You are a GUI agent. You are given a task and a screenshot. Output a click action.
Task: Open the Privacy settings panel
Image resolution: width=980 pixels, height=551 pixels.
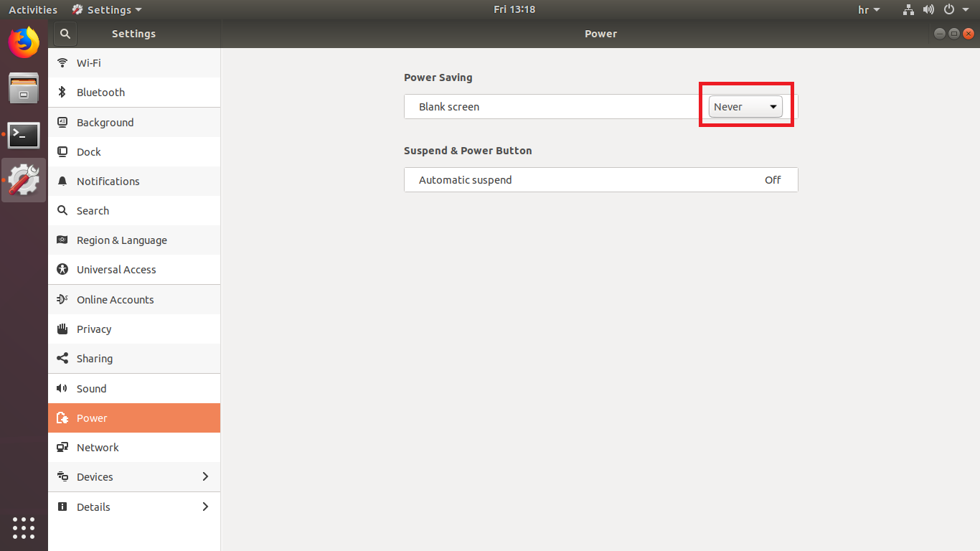pyautogui.click(x=134, y=329)
